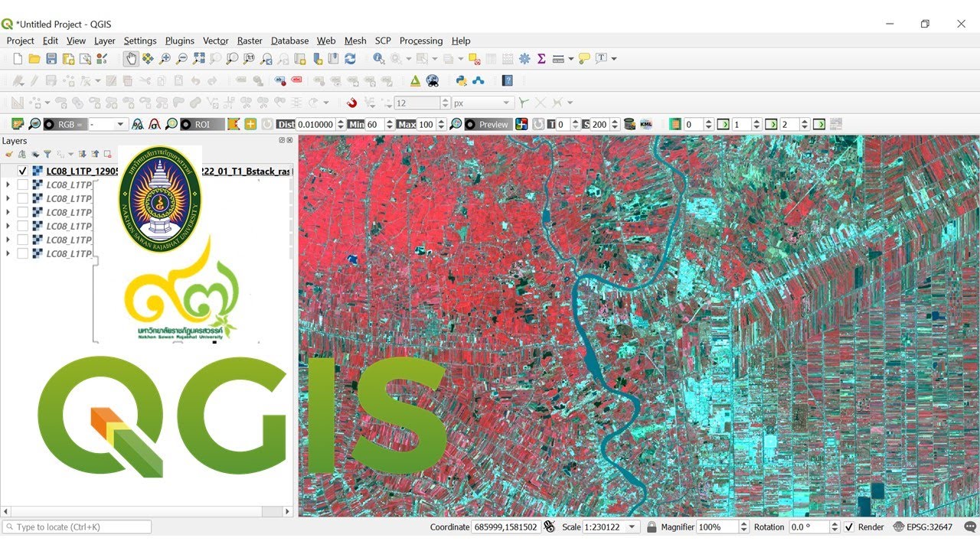Open the text annotation tool dropdown arrow
The height and width of the screenshot is (551, 980).
[613, 59]
